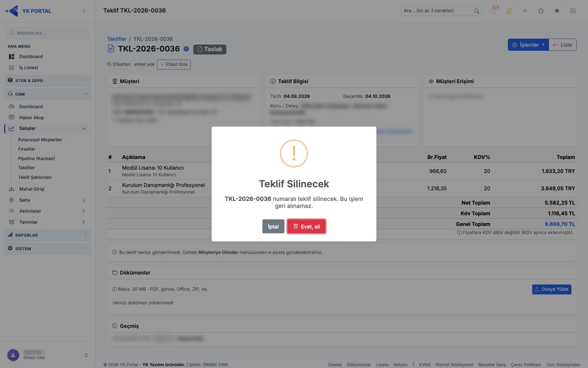The width and height of the screenshot is (588, 368).
Task: Open Haber Akışı menu item
Action: (x=32, y=118)
